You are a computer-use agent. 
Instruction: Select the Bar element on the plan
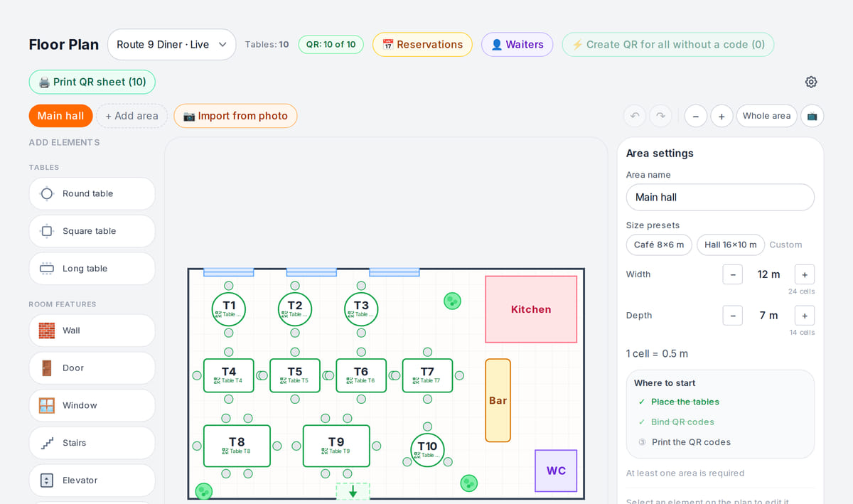[498, 400]
